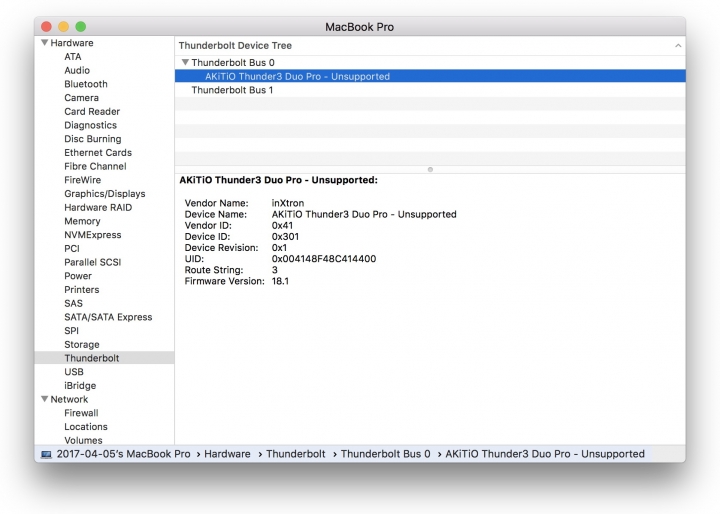Select Storage in the sidebar
This screenshot has width=720, height=514.
pyautogui.click(x=82, y=345)
